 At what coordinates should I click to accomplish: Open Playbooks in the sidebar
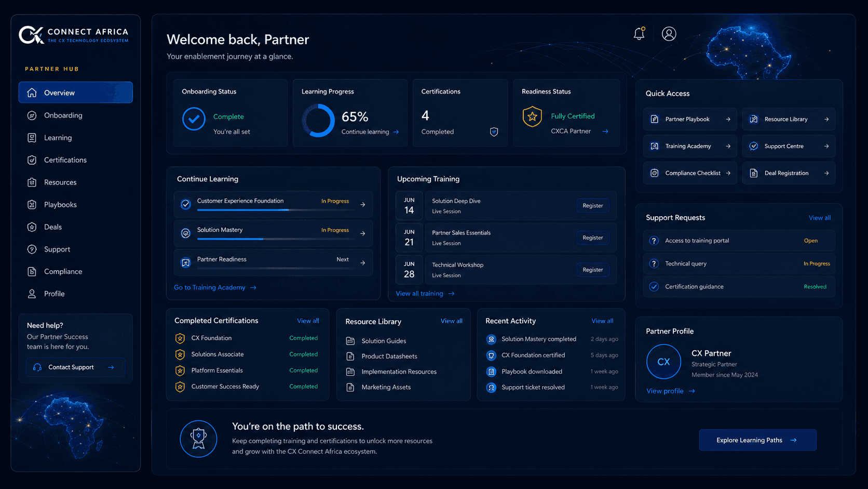click(x=76, y=205)
